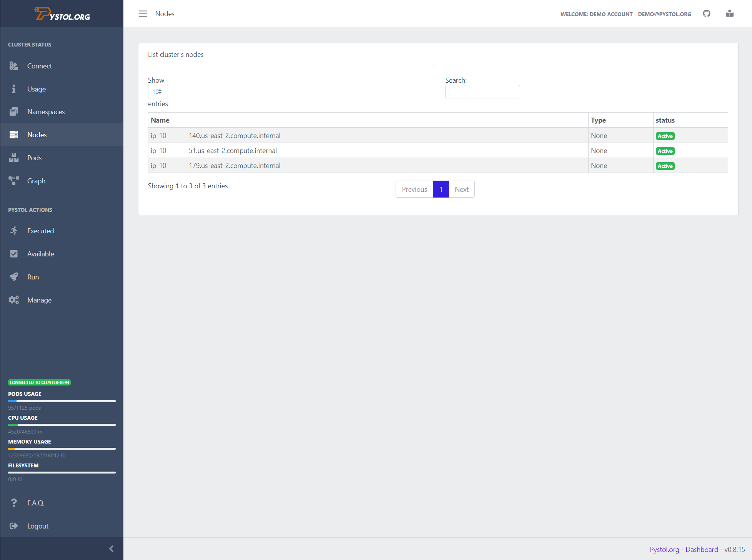Click the Run rocket icon
The width and height of the screenshot is (752, 560).
point(14,277)
